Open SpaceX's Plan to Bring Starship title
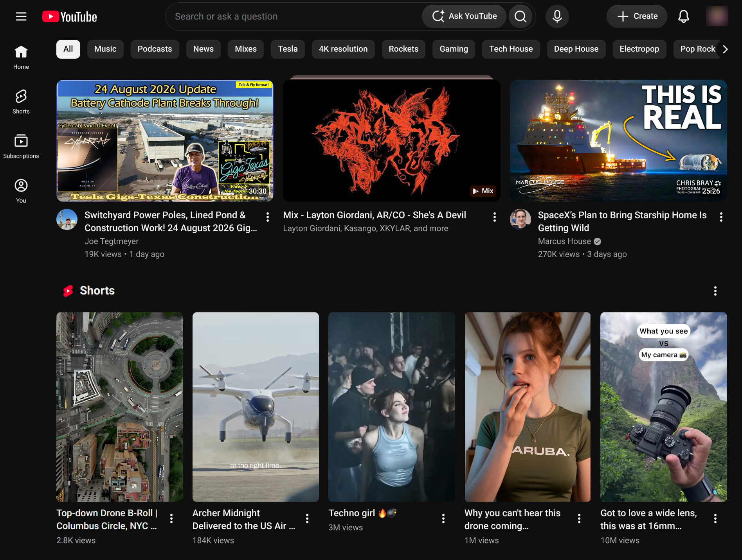 pyautogui.click(x=622, y=221)
